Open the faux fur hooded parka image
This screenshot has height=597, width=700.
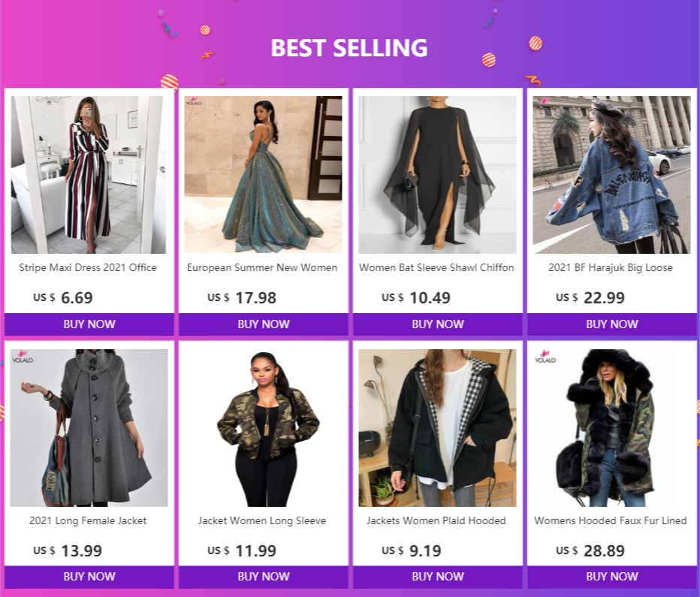[611, 428]
